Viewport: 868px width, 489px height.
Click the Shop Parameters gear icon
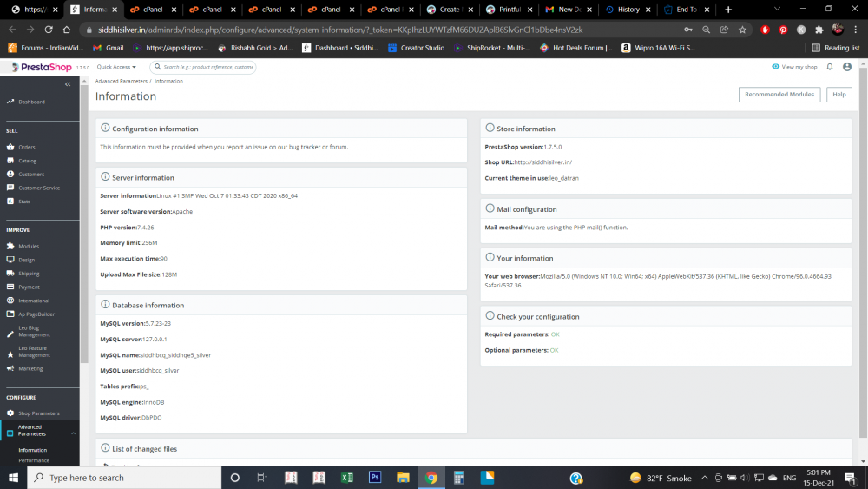[10, 413]
